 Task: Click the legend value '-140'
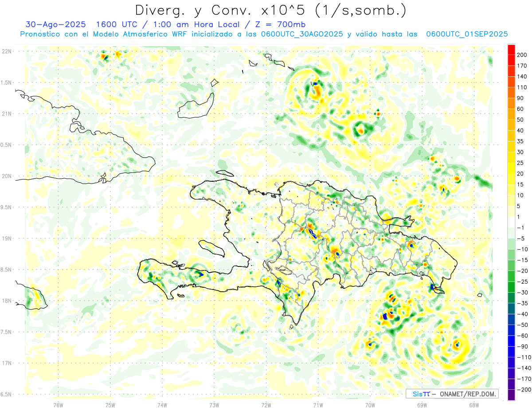pyautogui.click(x=524, y=368)
